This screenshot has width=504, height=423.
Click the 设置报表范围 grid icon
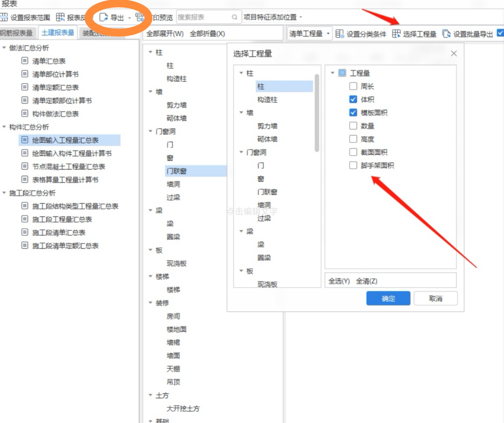[x=4, y=17]
